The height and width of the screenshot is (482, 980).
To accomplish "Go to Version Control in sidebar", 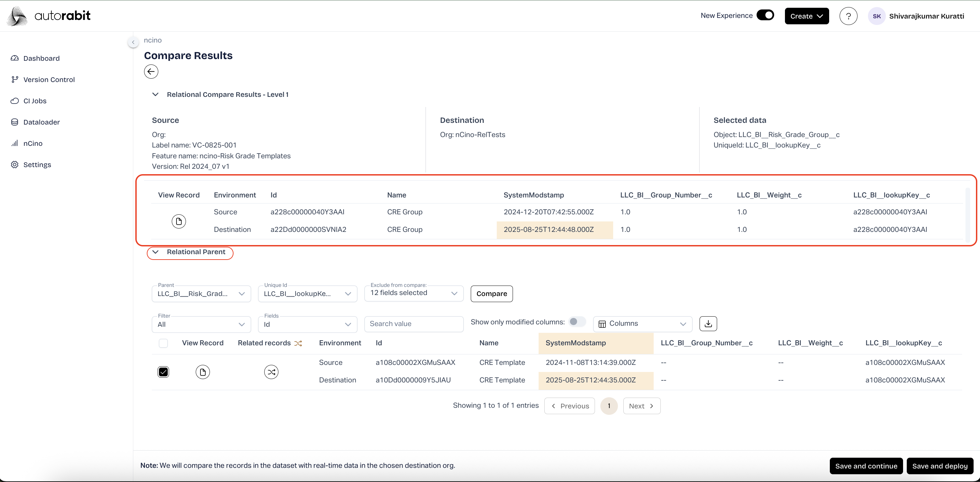I will pos(49,80).
